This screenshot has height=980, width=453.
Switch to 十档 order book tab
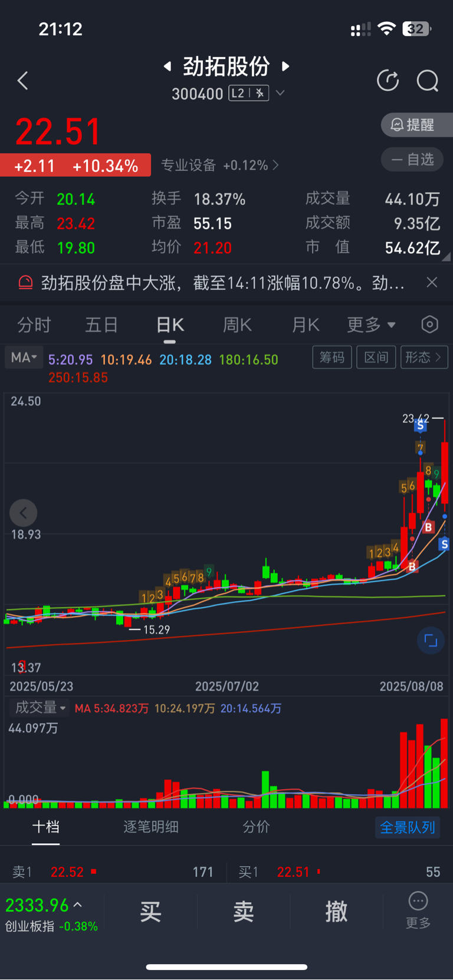point(45,827)
